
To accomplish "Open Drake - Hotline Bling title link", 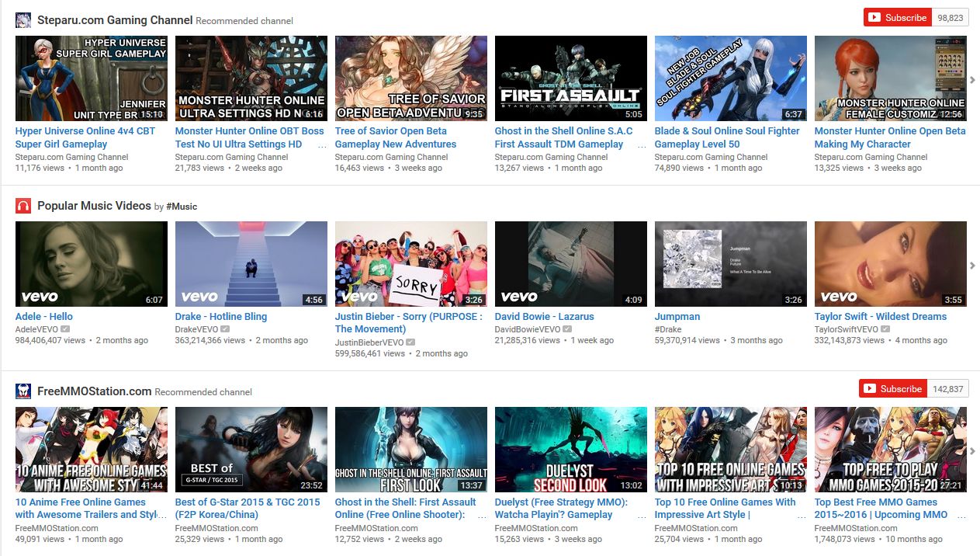I will coord(221,317).
